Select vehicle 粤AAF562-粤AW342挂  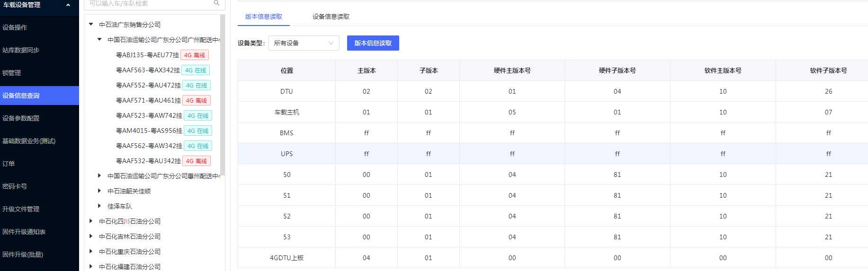(149, 146)
